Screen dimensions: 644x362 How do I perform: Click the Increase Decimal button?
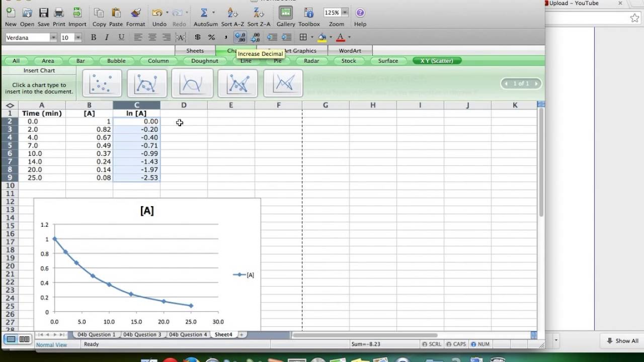click(x=240, y=37)
